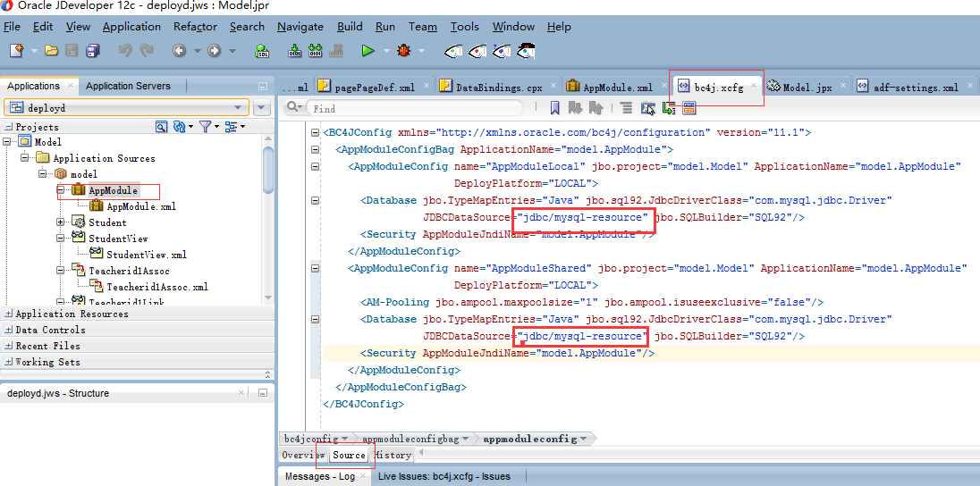Close the bc4j.xcfg editor tab
980x486 pixels.
[754, 86]
